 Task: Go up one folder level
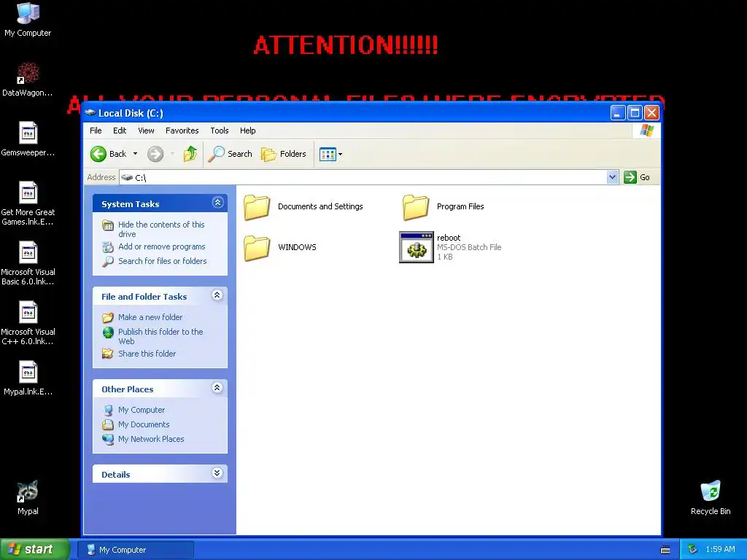point(190,154)
